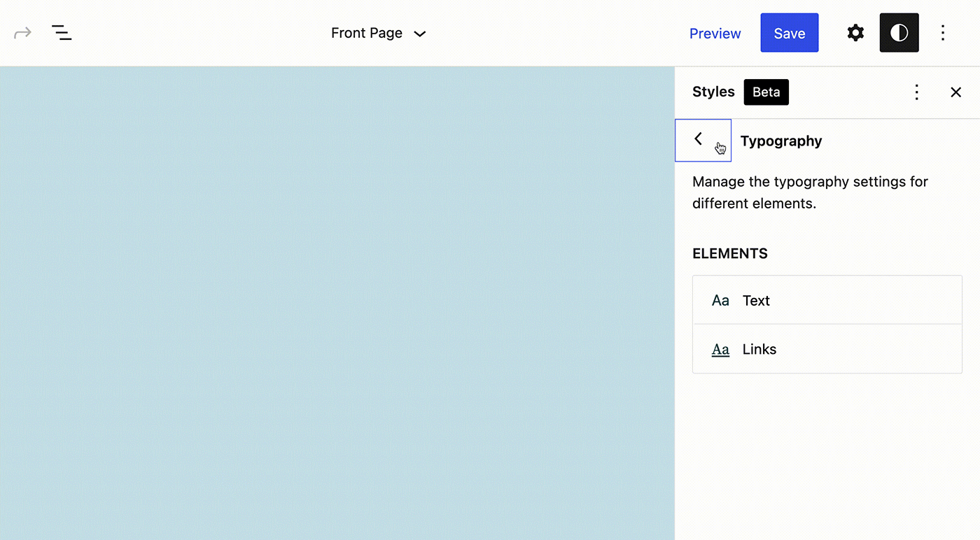Viewport: 980px width, 540px height.
Task: Open the Settings gear icon
Action: 855,33
